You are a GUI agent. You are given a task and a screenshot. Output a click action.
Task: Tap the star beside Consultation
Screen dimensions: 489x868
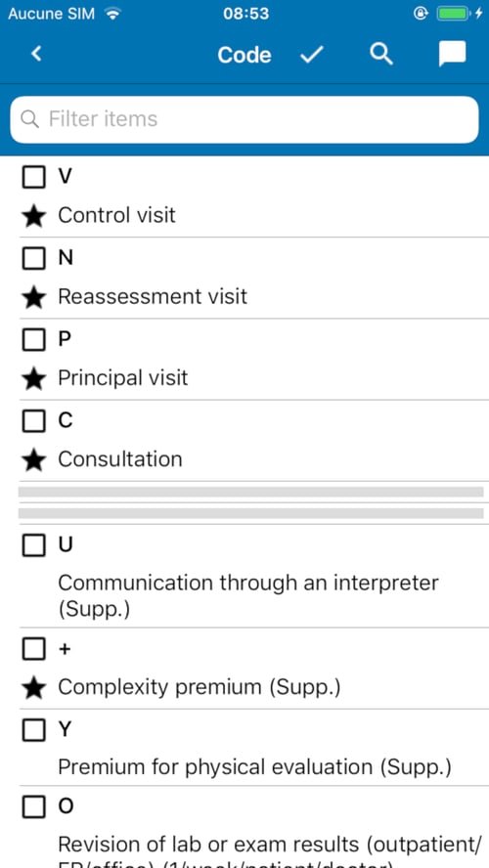(34, 460)
